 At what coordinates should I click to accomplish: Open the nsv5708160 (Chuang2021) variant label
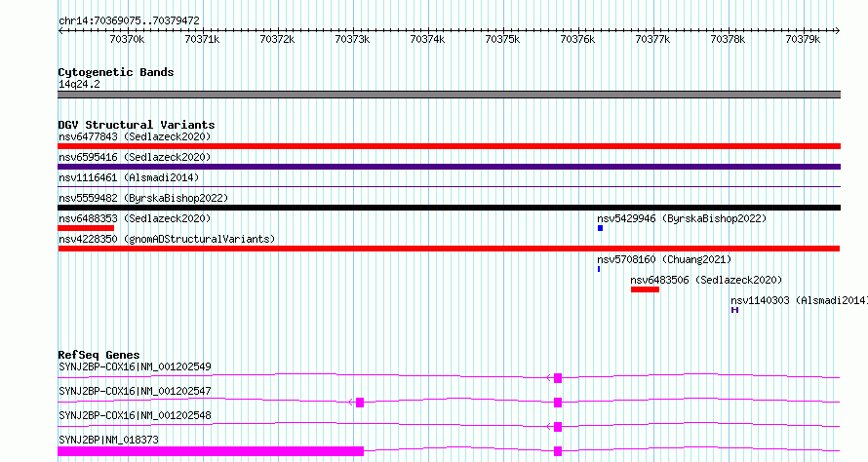664,259
